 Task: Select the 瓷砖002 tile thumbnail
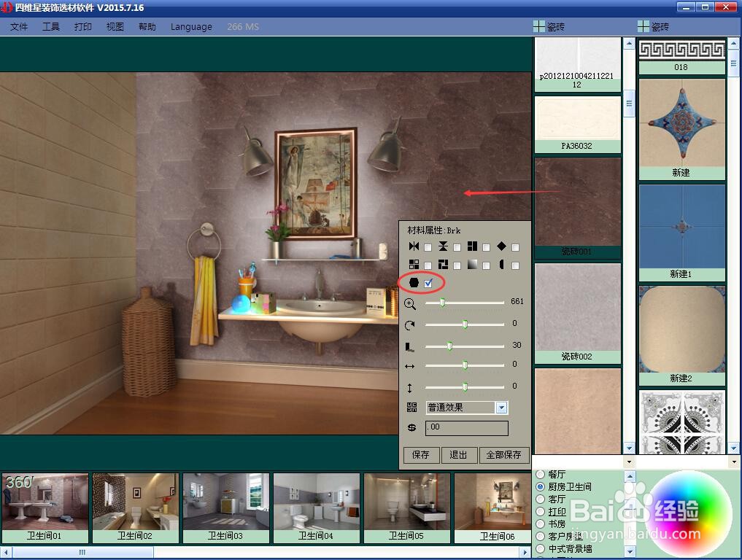(x=577, y=313)
